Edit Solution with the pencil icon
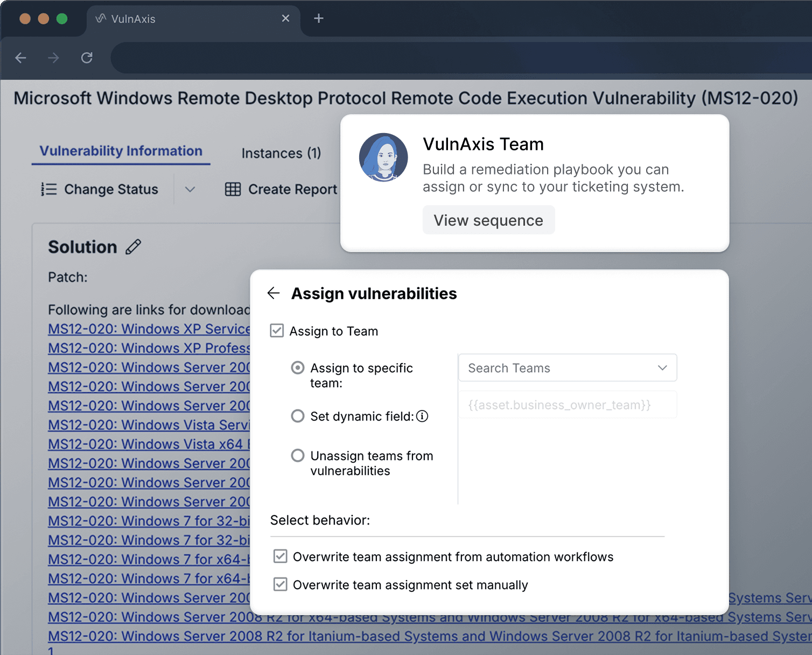Image resolution: width=812 pixels, height=655 pixels. point(134,247)
